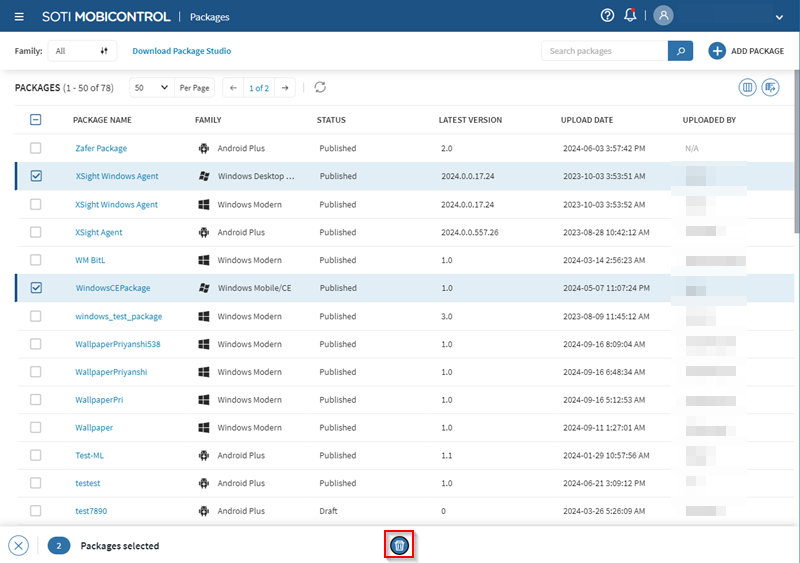
Task: Refresh the packages list
Action: [x=320, y=88]
